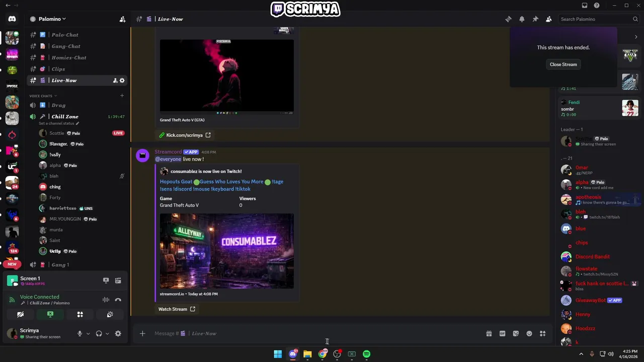
Task: Open Hopouts Goat stream title link
Action: click(x=221, y=185)
